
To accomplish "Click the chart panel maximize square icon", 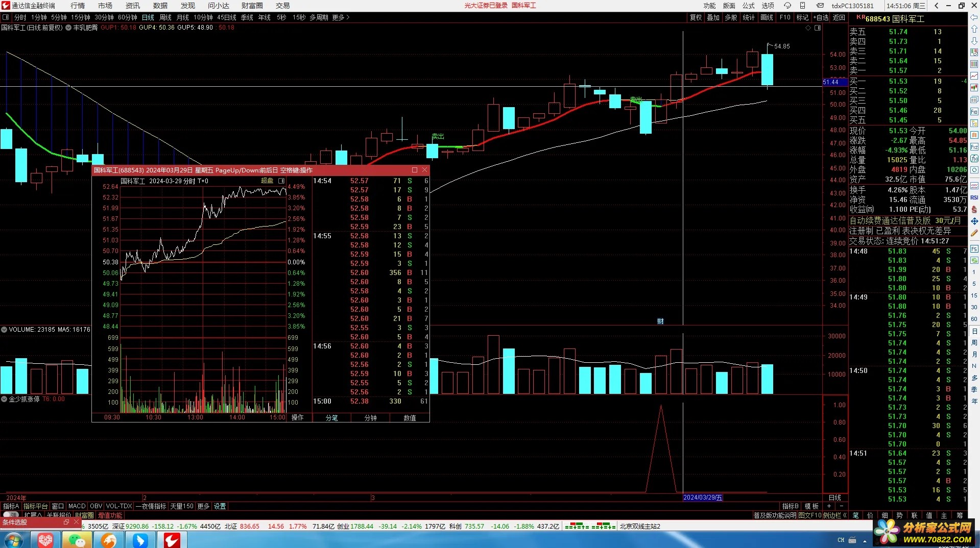I will click(x=818, y=28).
